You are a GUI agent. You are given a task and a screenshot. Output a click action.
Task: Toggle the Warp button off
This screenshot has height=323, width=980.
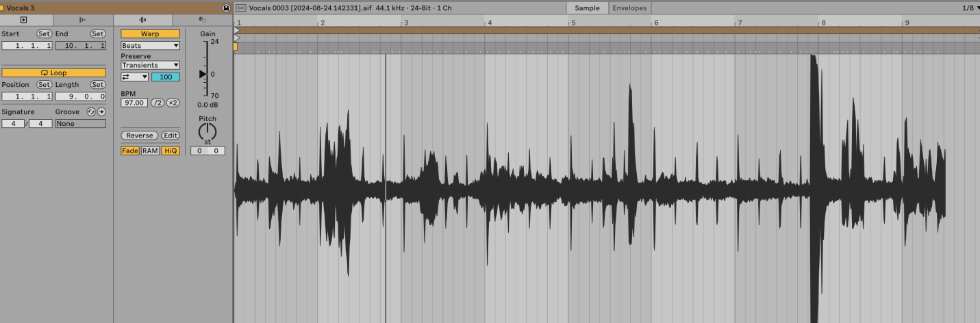[x=150, y=34]
